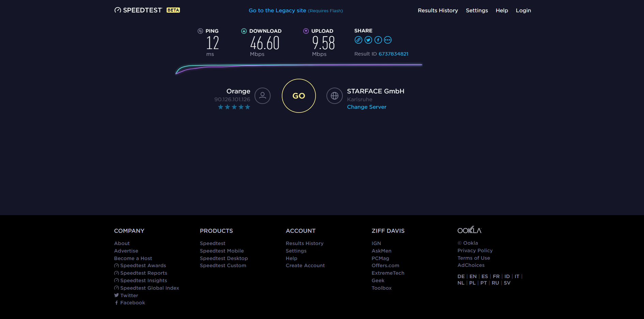Click the 46.60 download value
The width and height of the screenshot is (644, 319).
(x=265, y=43)
